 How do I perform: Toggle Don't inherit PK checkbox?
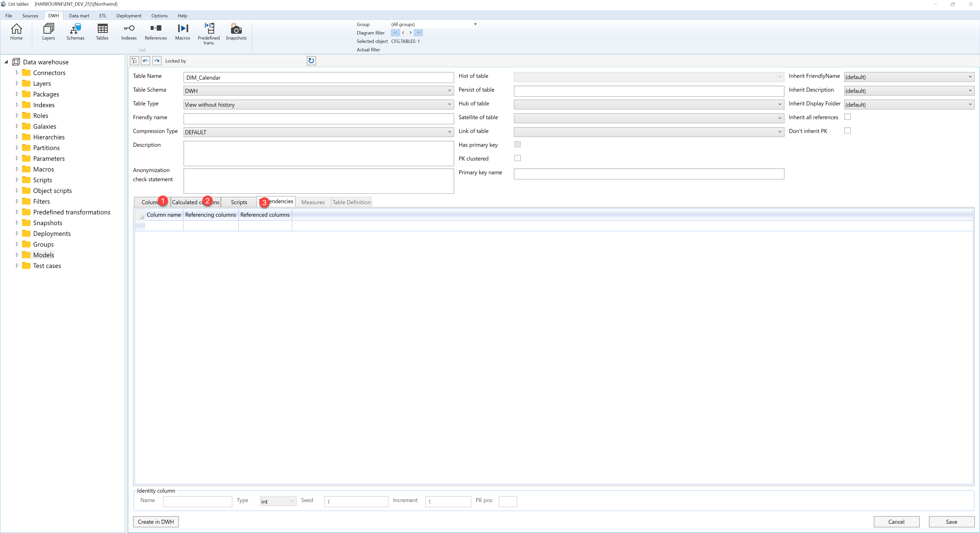pos(848,130)
